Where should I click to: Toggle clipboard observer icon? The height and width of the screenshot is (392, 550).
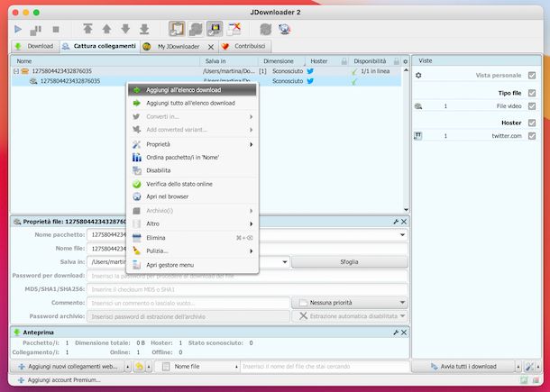coord(177,29)
